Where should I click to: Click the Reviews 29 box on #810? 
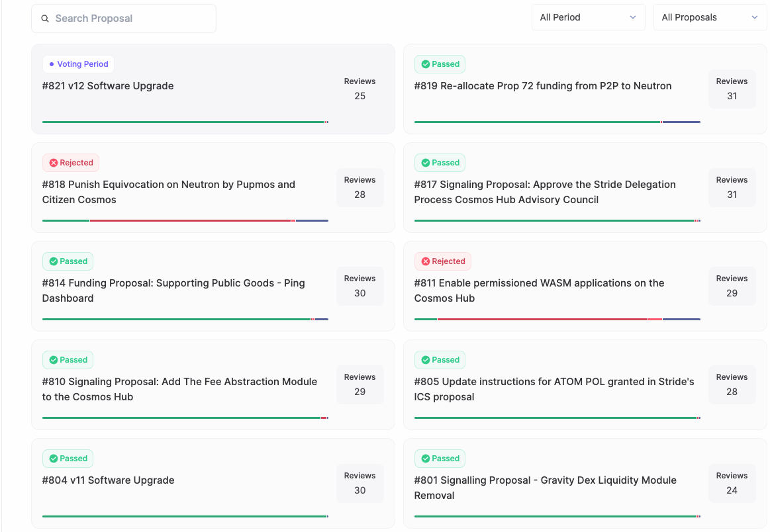(360, 384)
